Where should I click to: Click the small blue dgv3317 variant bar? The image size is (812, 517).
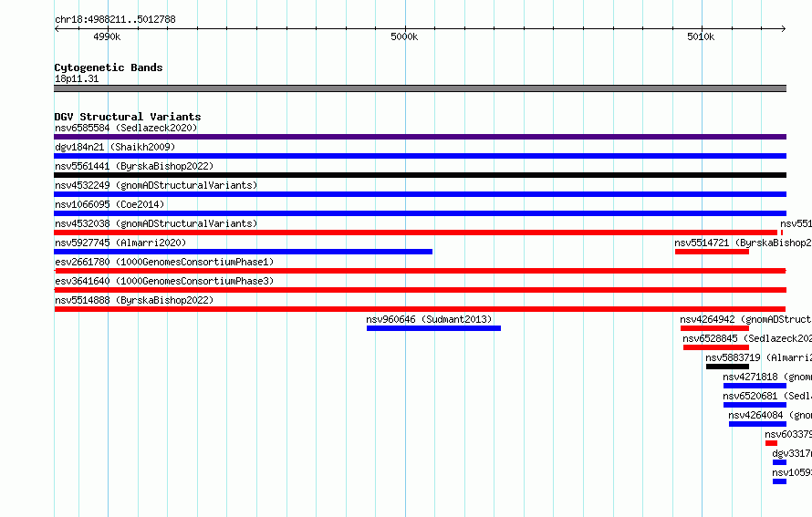(779, 462)
